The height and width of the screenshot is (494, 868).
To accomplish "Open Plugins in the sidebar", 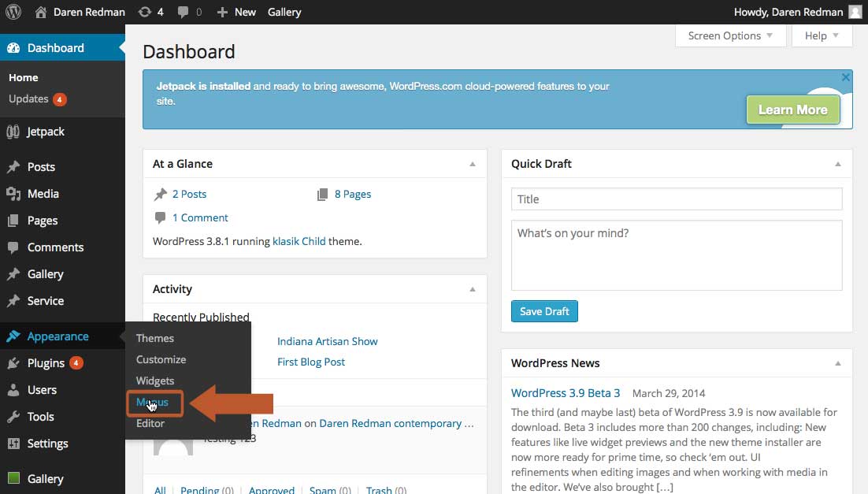I will [46, 363].
